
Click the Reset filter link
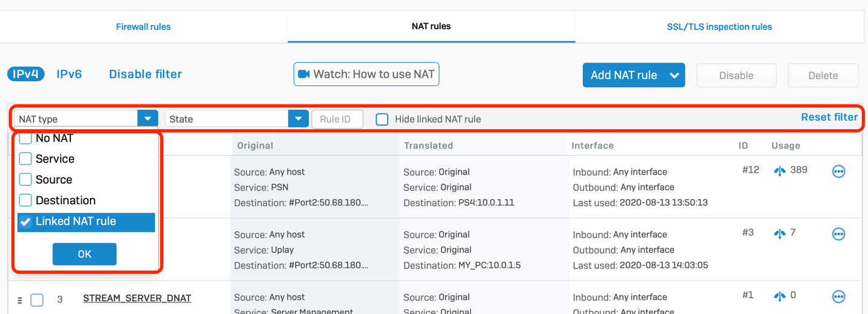coord(829,118)
